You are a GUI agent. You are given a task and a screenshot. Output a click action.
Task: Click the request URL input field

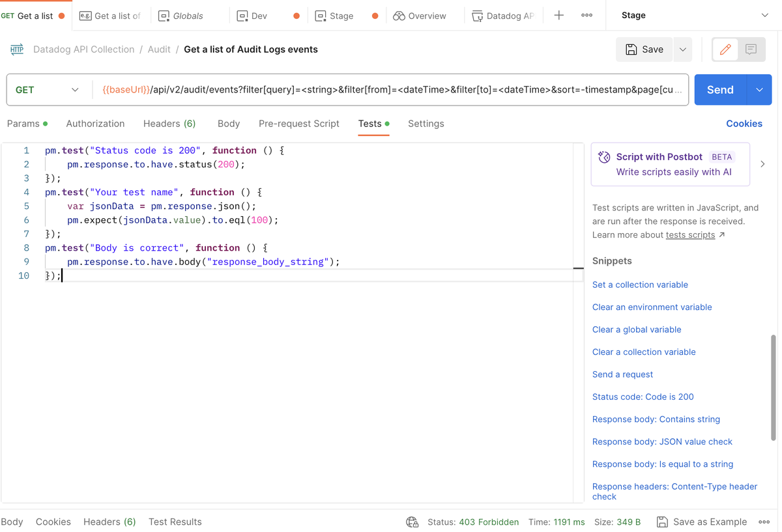coord(391,89)
